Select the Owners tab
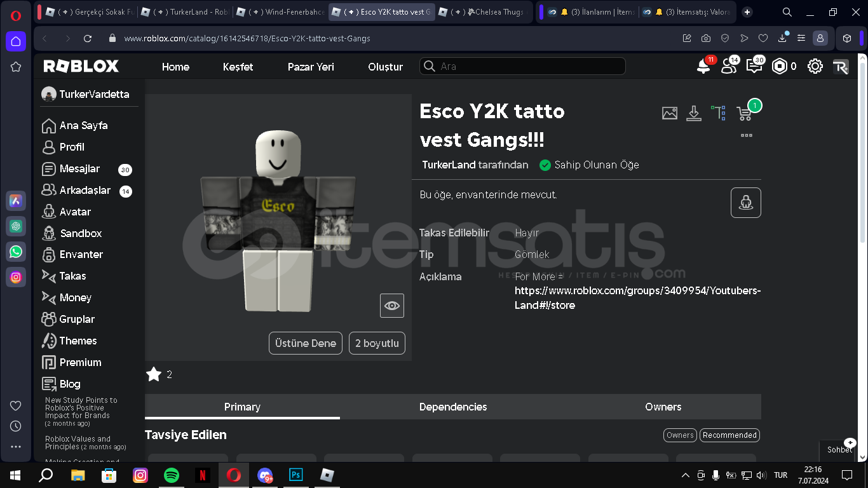This screenshot has width=868, height=488. point(663,407)
